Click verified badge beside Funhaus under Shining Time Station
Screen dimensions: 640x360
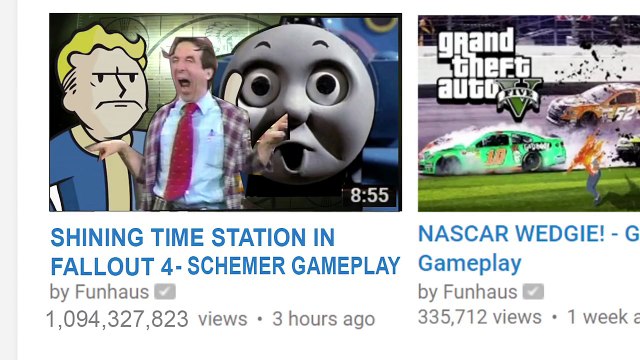tap(165, 292)
